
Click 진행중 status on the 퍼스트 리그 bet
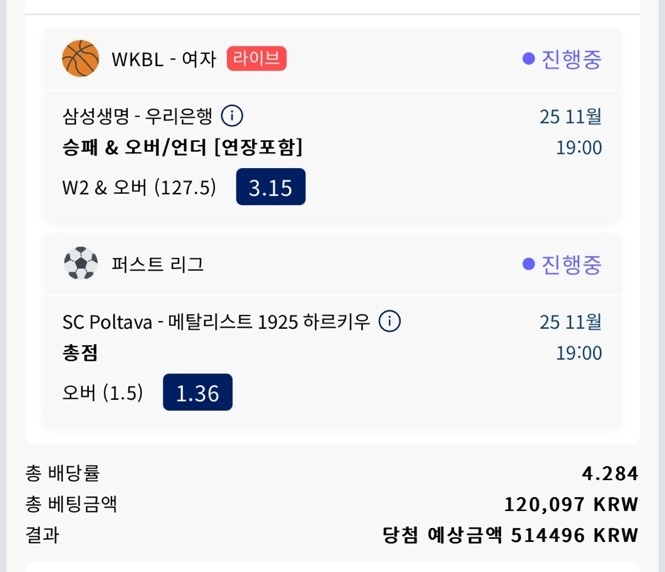(x=562, y=264)
